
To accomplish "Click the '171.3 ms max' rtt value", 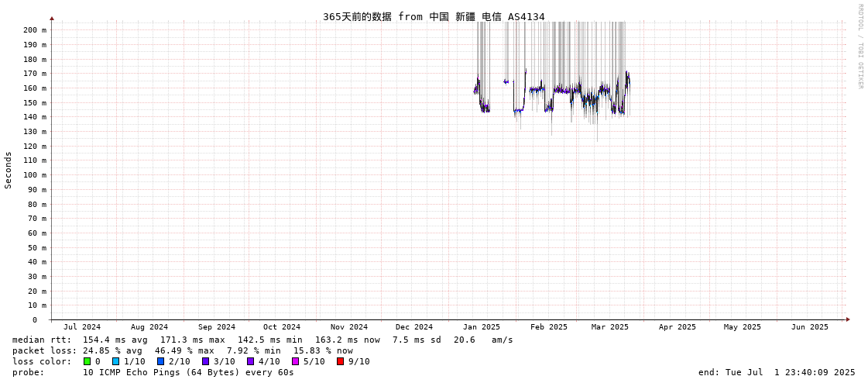I will coord(193,340).
